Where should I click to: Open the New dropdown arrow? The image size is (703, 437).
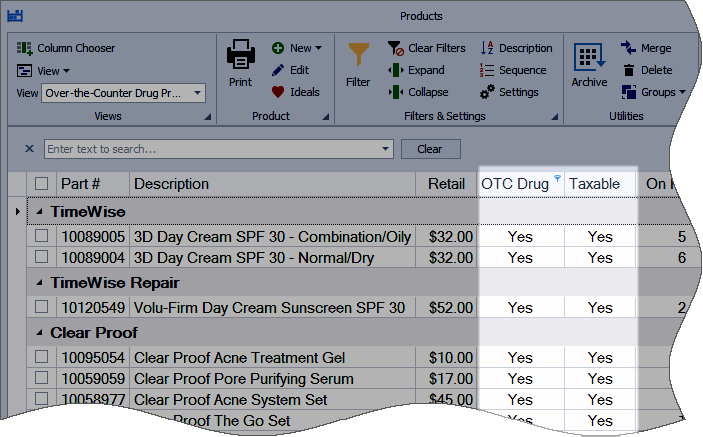(x=318, y=48)
